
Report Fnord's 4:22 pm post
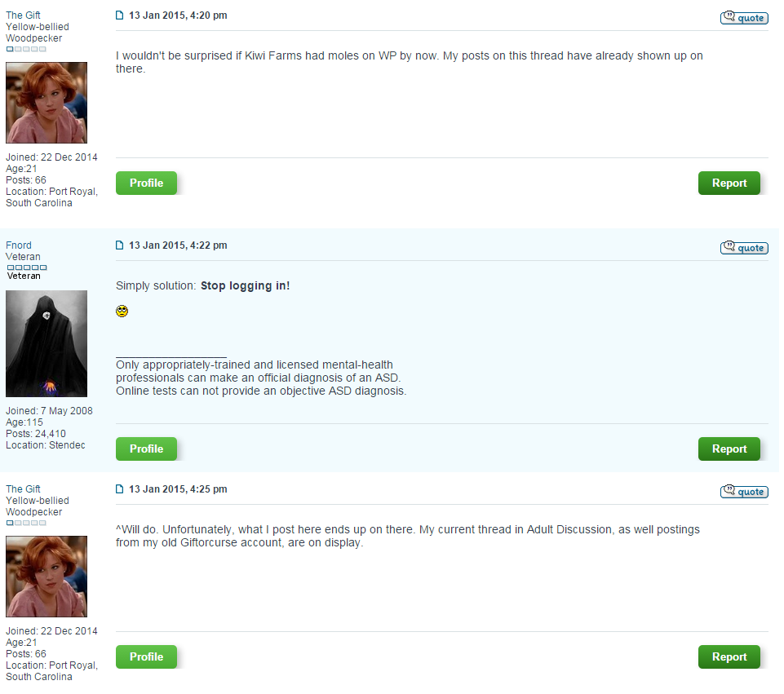coord(729,449)
